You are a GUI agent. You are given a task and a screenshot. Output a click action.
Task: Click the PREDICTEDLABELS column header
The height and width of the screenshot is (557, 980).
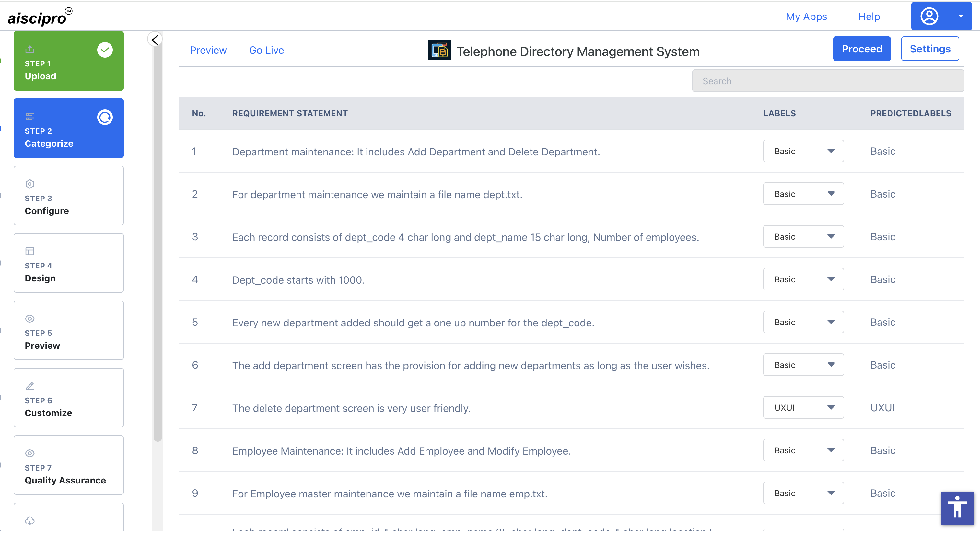(x=911, y=113)
